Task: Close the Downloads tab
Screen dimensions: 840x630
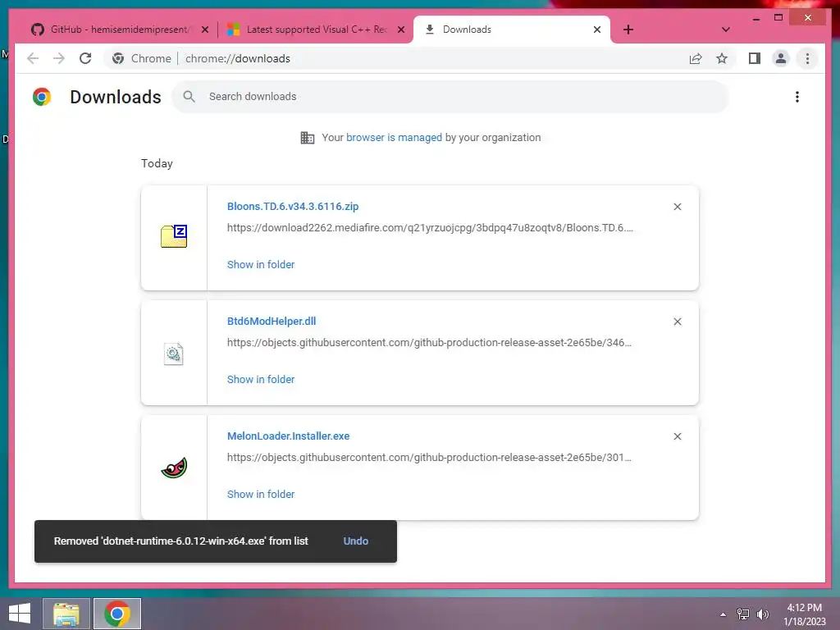Action: 597,30
